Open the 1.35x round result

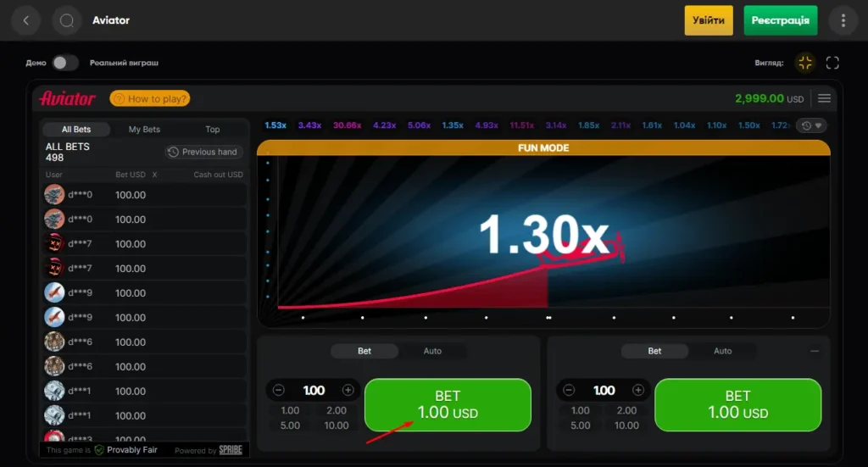pyautogui.click(x=453, y=125)
